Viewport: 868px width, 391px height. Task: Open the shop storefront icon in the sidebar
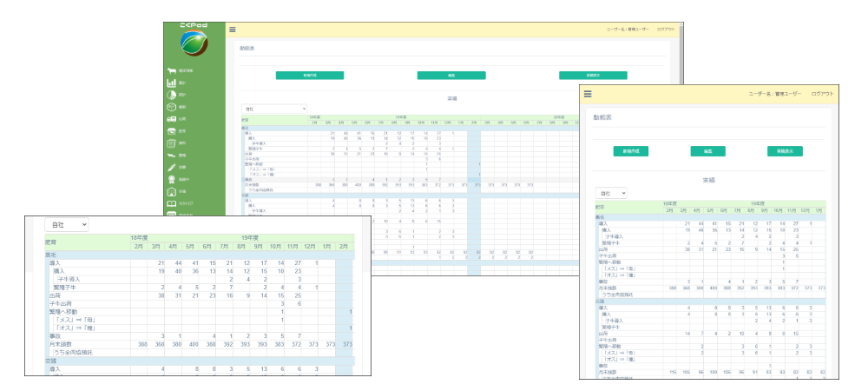pyautogui.click(x=171, y=131)
